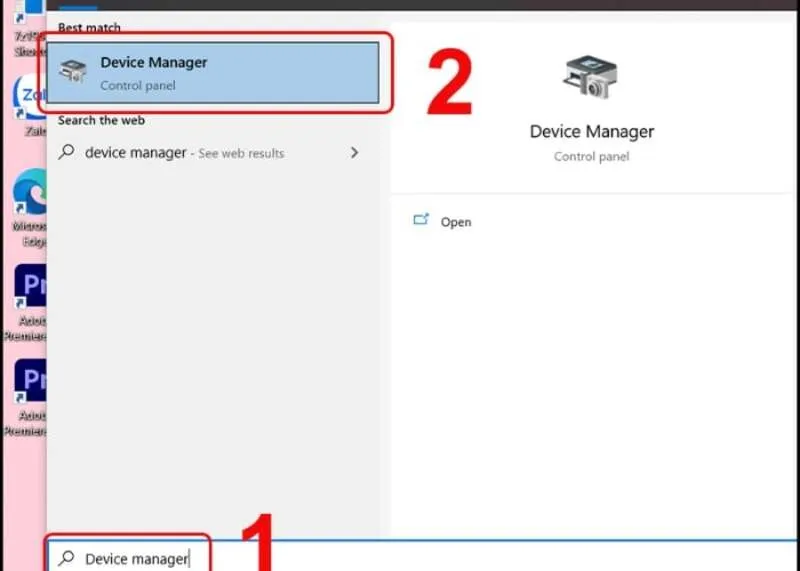Click the 'See web results' text
This screenshot has height=571, width=800.
point(241,154)
